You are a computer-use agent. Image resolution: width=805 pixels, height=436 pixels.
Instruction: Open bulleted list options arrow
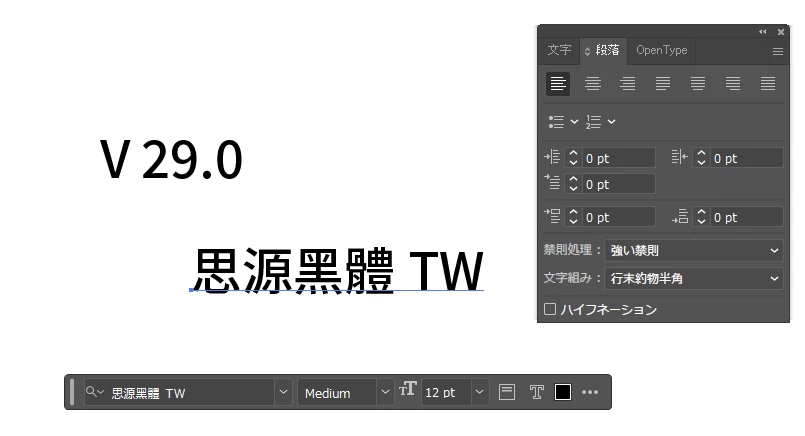574,122
